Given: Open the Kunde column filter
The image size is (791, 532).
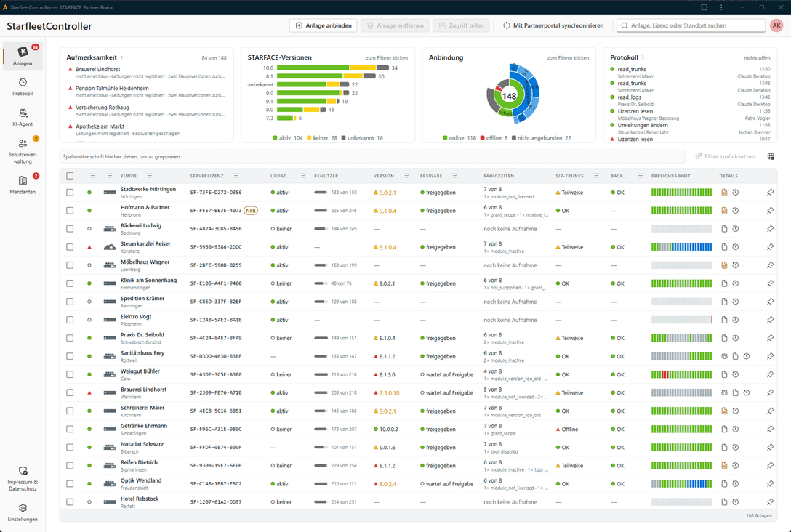Looking at the screenshot, I should pyautogui.click(x=149, y=176).
